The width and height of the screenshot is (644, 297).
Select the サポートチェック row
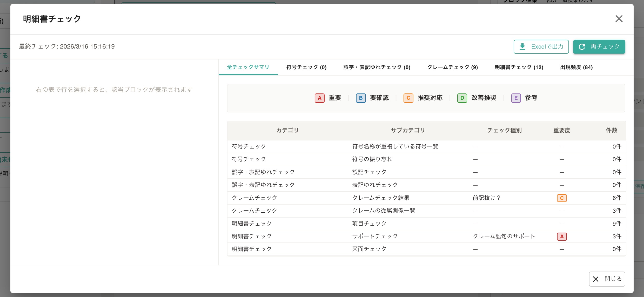[426, 237]
